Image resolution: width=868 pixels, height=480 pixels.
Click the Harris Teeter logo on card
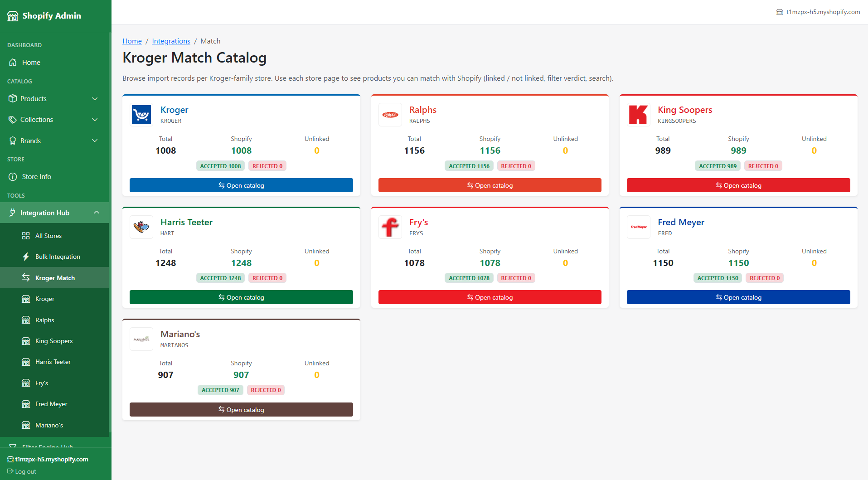pyautogui.click(x=141, y=227)
